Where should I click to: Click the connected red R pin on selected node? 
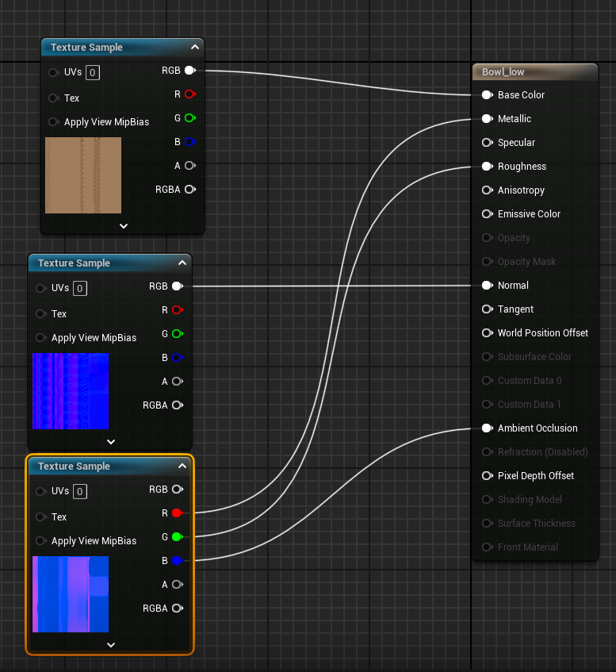point(178,513)
